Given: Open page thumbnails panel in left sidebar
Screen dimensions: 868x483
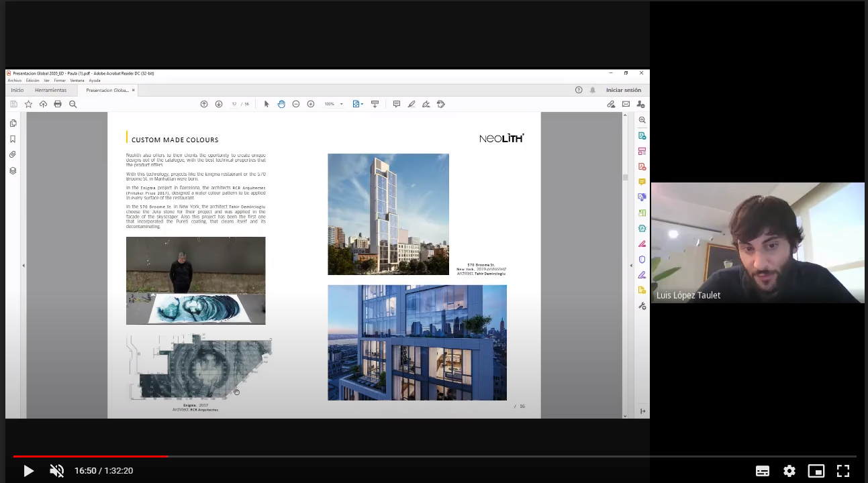Looking at the screenshot, I should (x=13, y=123).
